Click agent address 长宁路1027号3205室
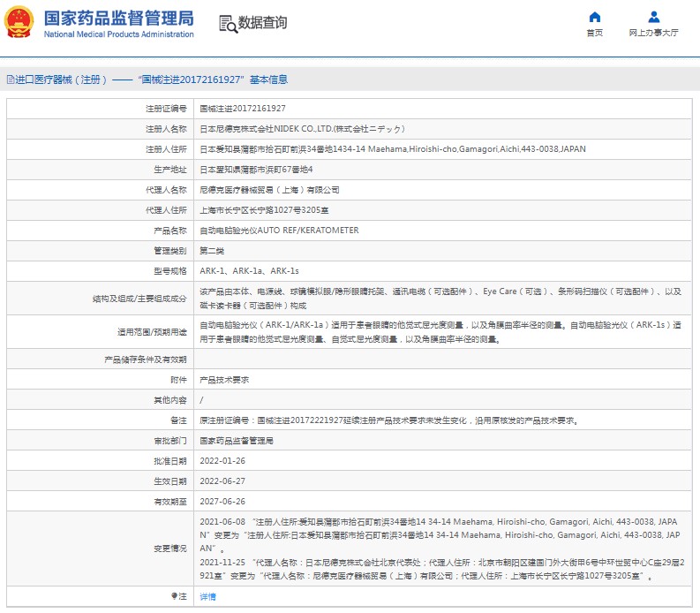The width and height of the screenshot is (700, 613). [x=264, y=210]
